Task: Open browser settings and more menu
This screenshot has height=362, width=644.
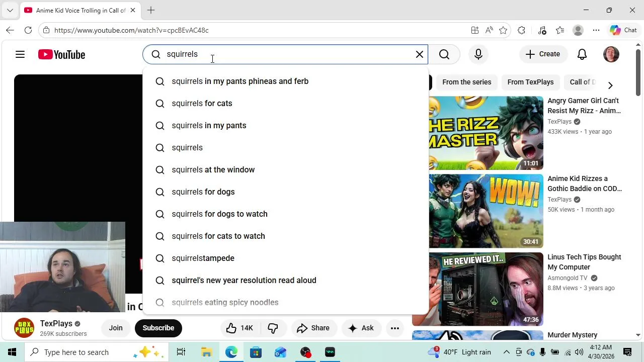Action: tap(596, 30)
